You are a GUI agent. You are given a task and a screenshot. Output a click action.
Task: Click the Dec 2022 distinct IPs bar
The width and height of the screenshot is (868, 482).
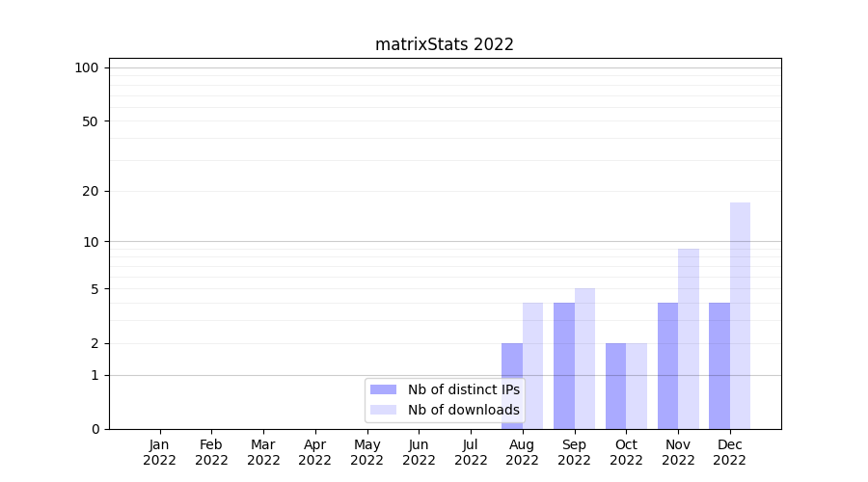[x=719, y=365]
